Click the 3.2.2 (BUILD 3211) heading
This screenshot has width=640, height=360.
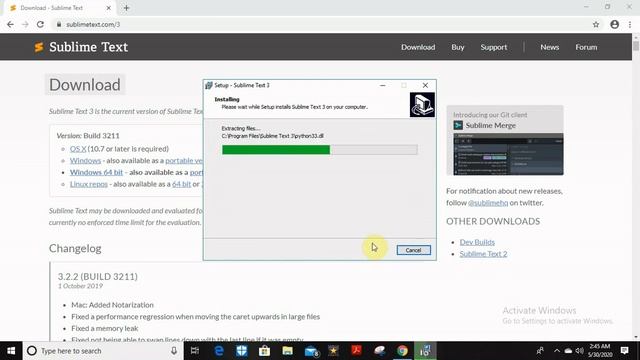point(98,276)
